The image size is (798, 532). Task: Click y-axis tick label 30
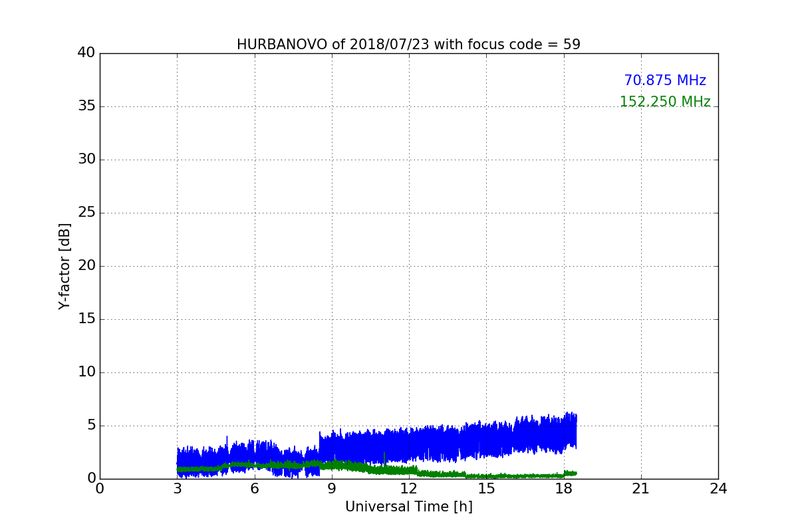86,160
